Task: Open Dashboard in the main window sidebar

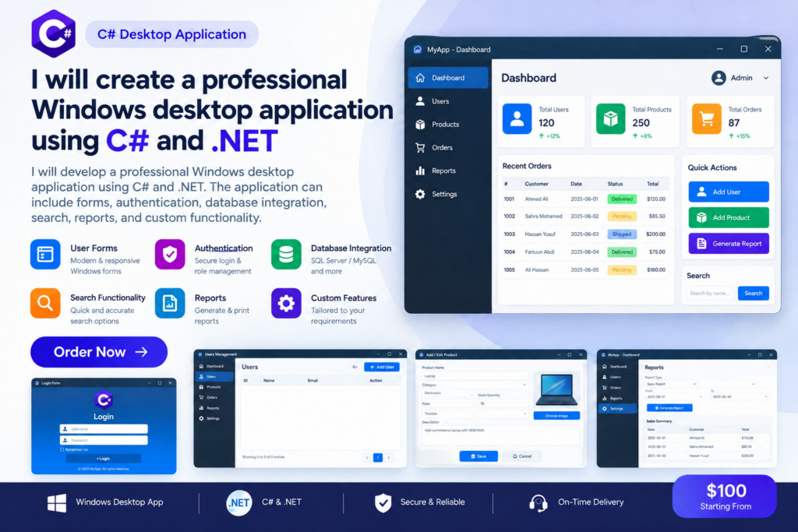Action: pos(448,78)
